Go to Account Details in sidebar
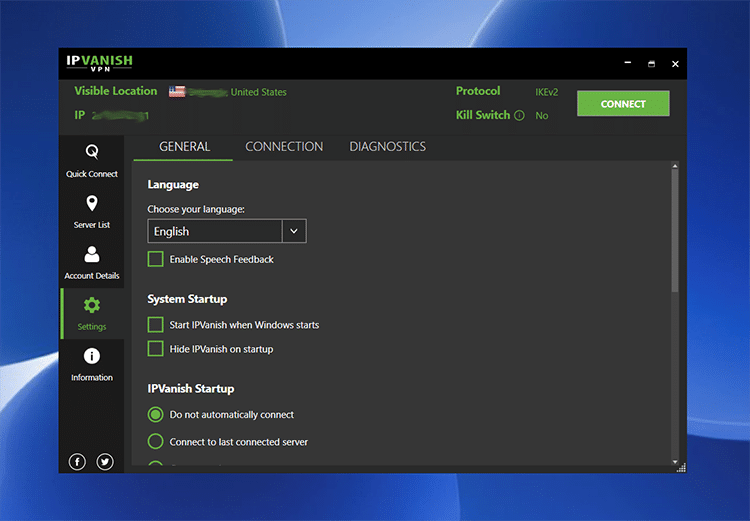Viewport: 750px width, 521px height. pyautogui.click(x=92, y=255)
